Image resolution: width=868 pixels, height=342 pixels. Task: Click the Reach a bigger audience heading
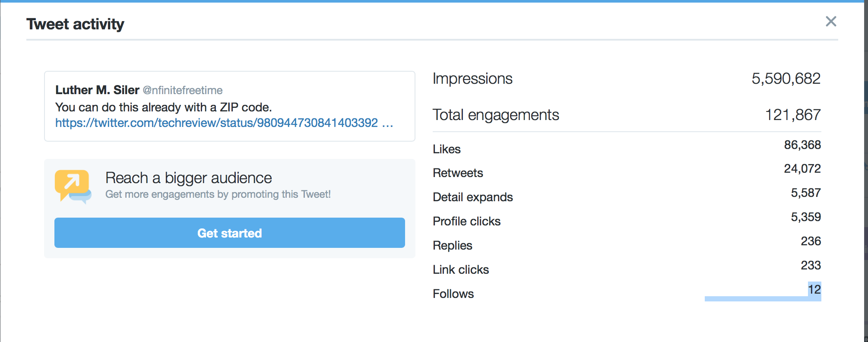tap(188, 178)
